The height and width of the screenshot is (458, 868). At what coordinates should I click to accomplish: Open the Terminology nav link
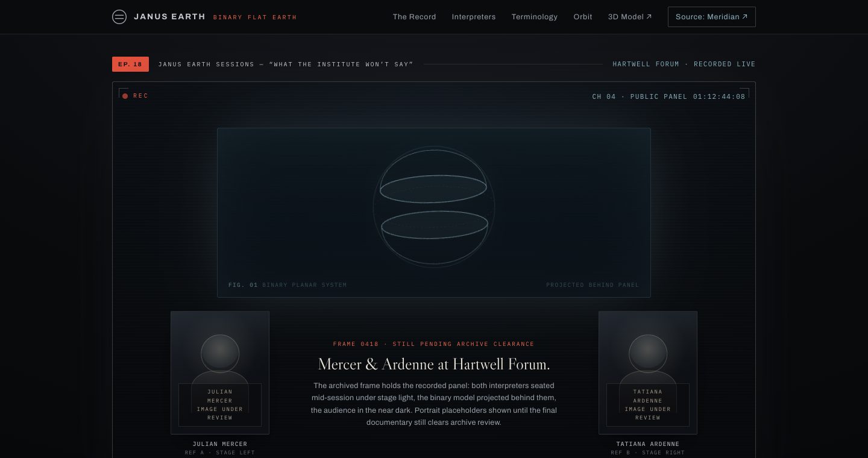click(535, 17)
